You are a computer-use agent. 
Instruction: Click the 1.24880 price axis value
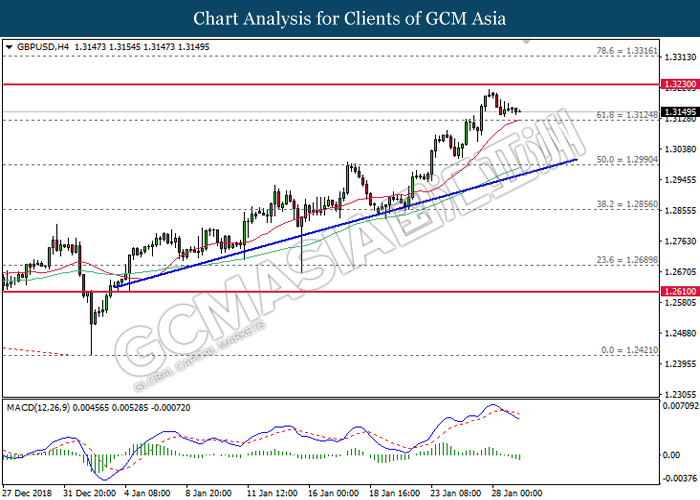point(680,333)
